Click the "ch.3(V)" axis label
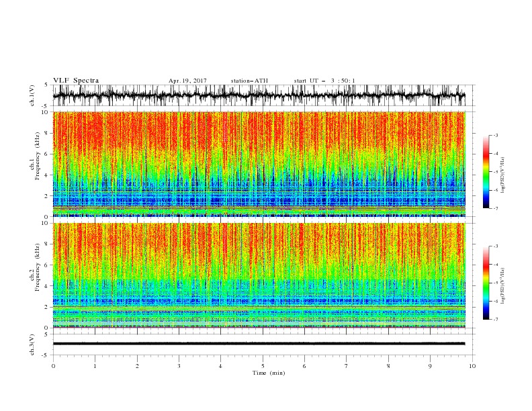 (x=32, y=345)
